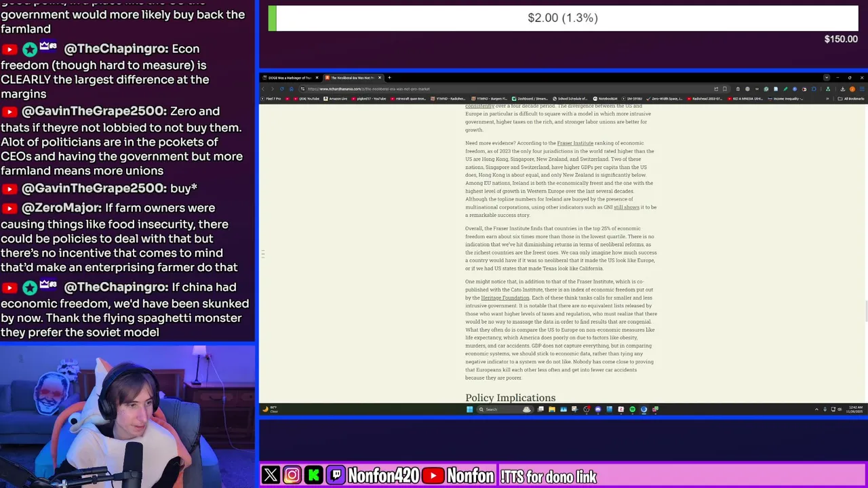Open the 'Heritage Foundation' link
This screenshot has height=488, width=868.
tap(505, 298)
